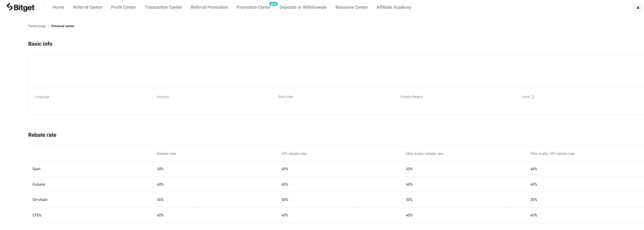Open the Profit Center menu
The height and width of the screenshot is (230, 644).
123,8
